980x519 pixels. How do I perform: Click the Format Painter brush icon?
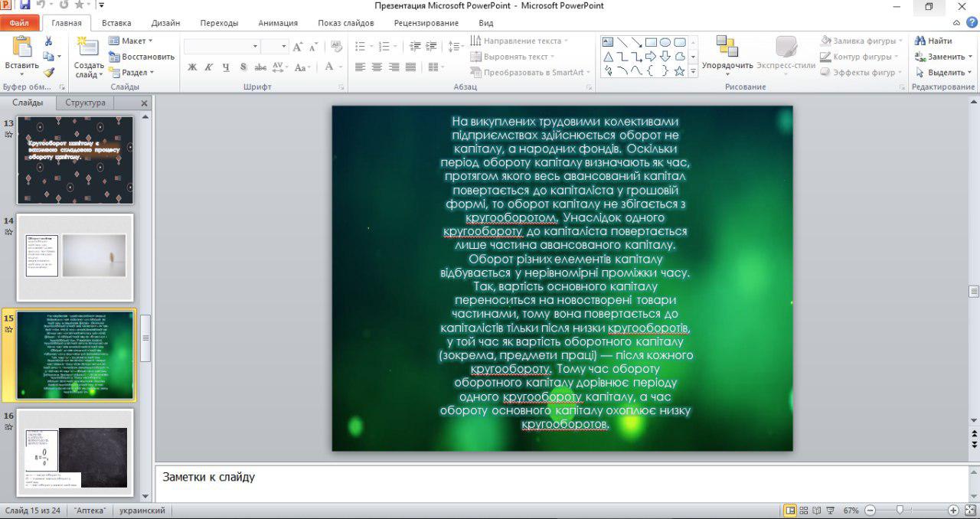[49, 72]
